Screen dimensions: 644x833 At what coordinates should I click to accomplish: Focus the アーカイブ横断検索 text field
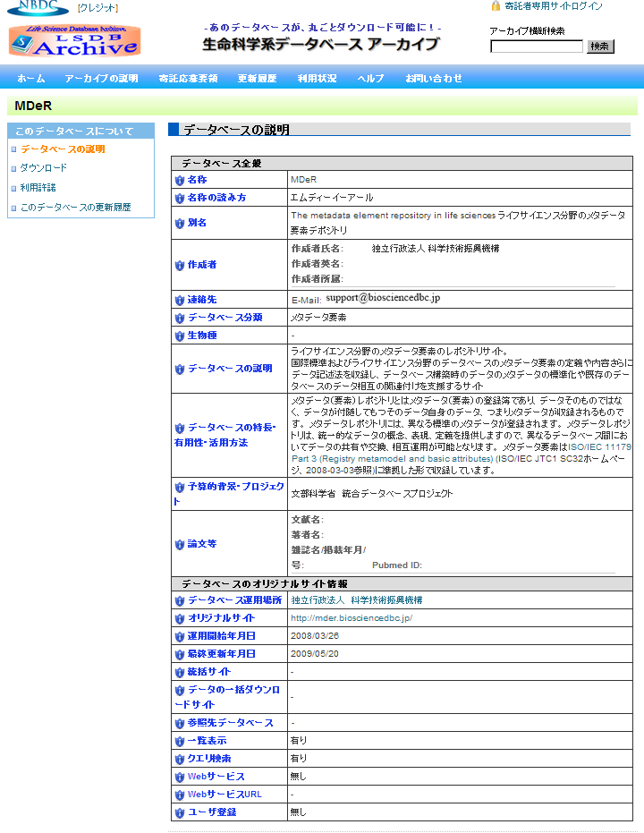pos(537,47)
